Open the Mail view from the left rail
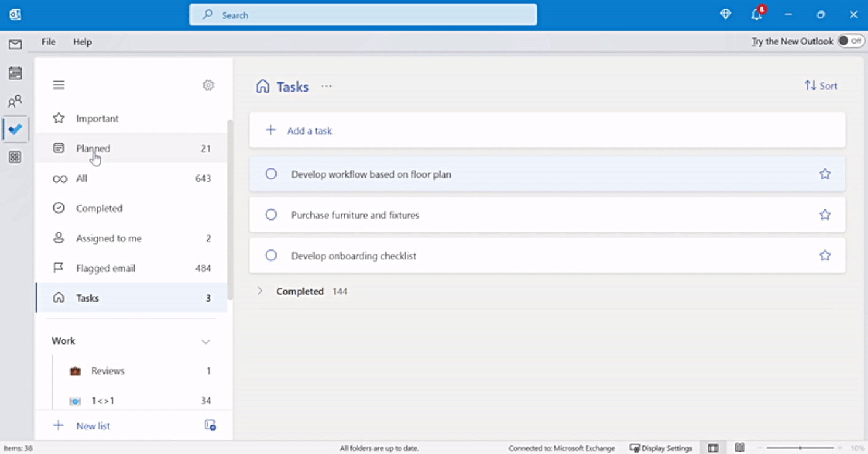868x454 pixels. [15, 44]
